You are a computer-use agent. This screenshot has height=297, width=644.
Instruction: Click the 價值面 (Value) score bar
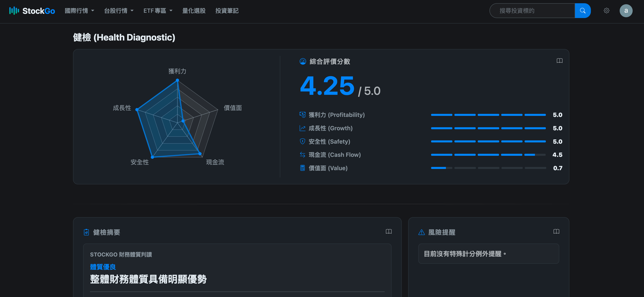pos(488,168)
